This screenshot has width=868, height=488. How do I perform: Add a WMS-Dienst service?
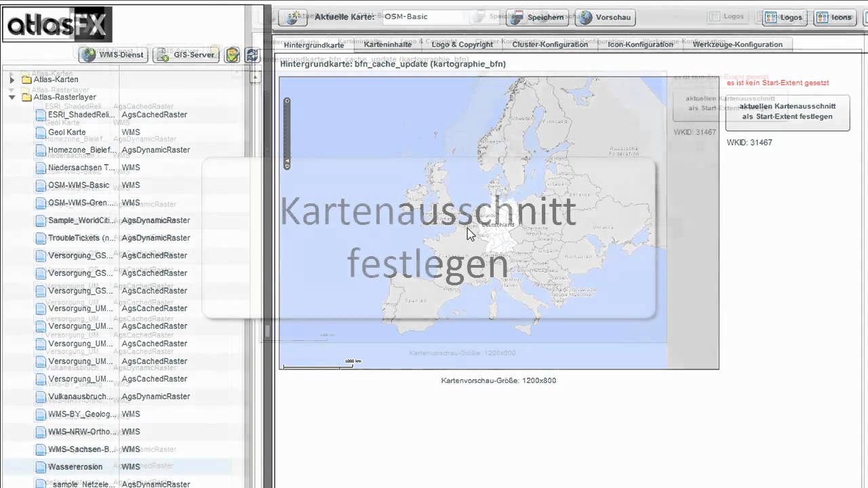click(x=113, y=55)
